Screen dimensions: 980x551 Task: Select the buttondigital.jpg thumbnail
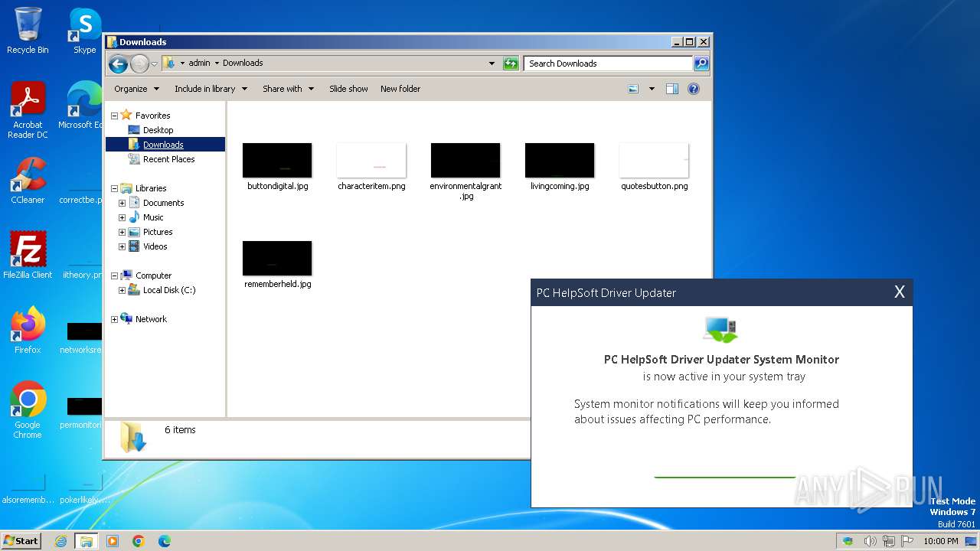277,161
